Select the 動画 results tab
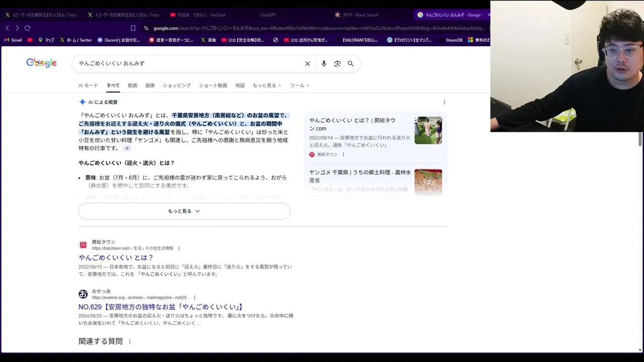Image resolution: width=644 pixels, height=362 pixels. [x=132, y=85]
